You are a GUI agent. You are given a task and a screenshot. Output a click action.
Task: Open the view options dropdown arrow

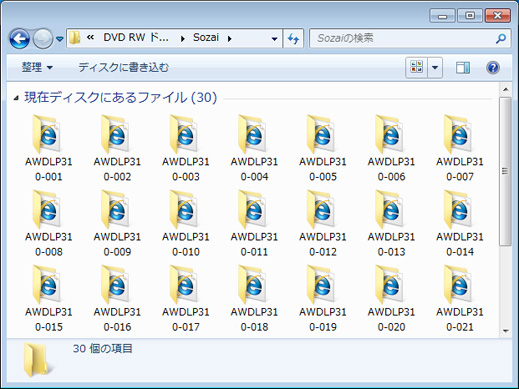[x=435, y=68]
